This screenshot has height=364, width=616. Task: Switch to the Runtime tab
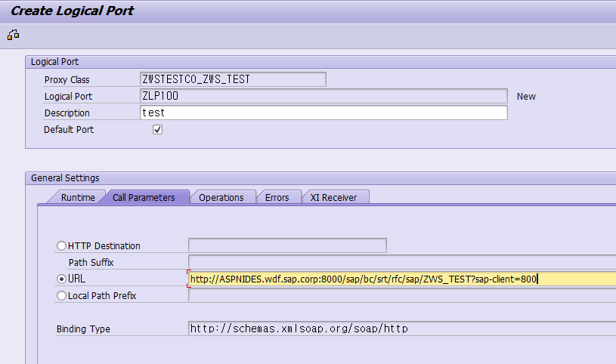(78, 197)
